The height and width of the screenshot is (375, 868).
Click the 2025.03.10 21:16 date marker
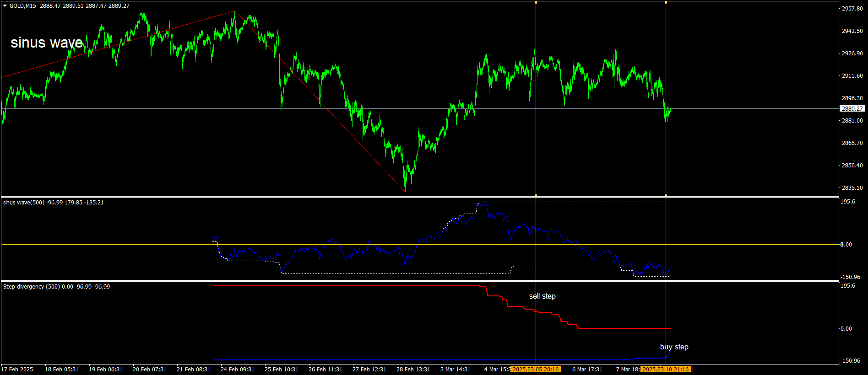[665, 369]
